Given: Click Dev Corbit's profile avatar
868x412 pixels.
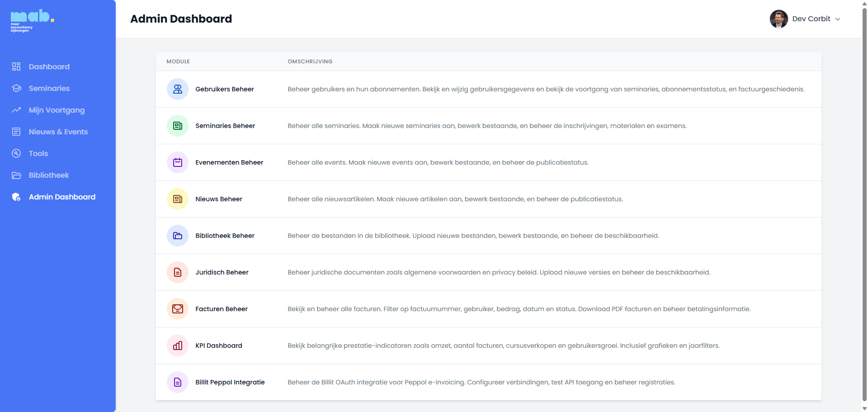Looking at the screenshot, I should [778, 19].
